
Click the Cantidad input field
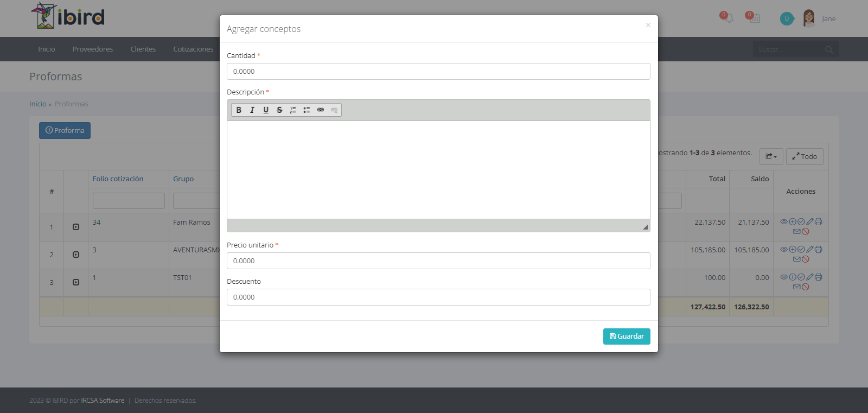[438, 71]
